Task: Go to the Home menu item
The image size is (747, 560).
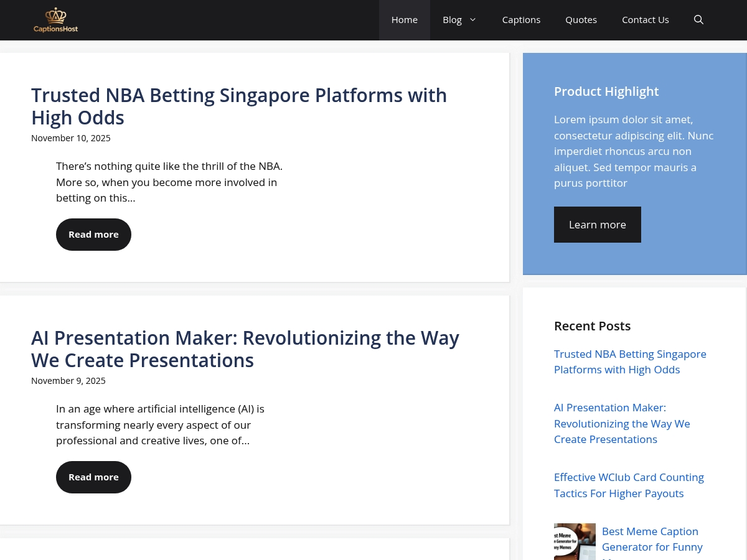Action: (405, 20)
